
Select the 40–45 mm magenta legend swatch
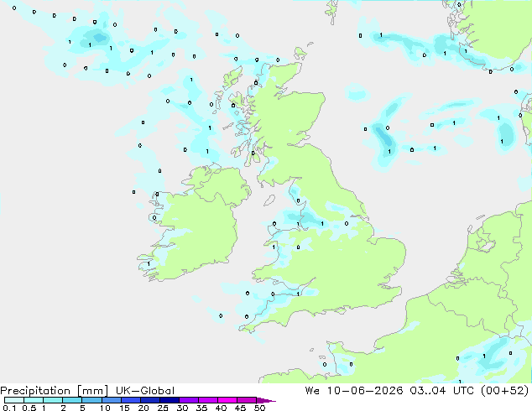[227, 400]
